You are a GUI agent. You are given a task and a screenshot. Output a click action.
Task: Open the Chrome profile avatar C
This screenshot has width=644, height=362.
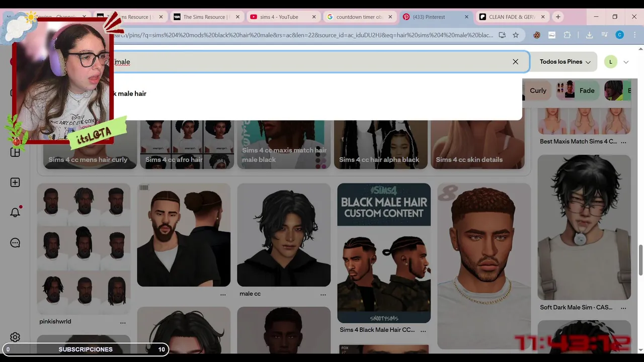620,35
